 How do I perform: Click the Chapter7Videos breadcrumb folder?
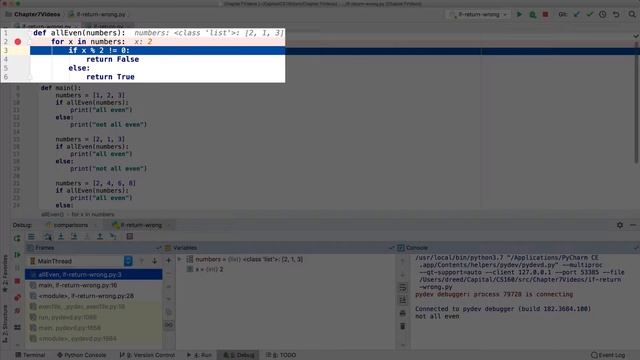tap(33, 14)
